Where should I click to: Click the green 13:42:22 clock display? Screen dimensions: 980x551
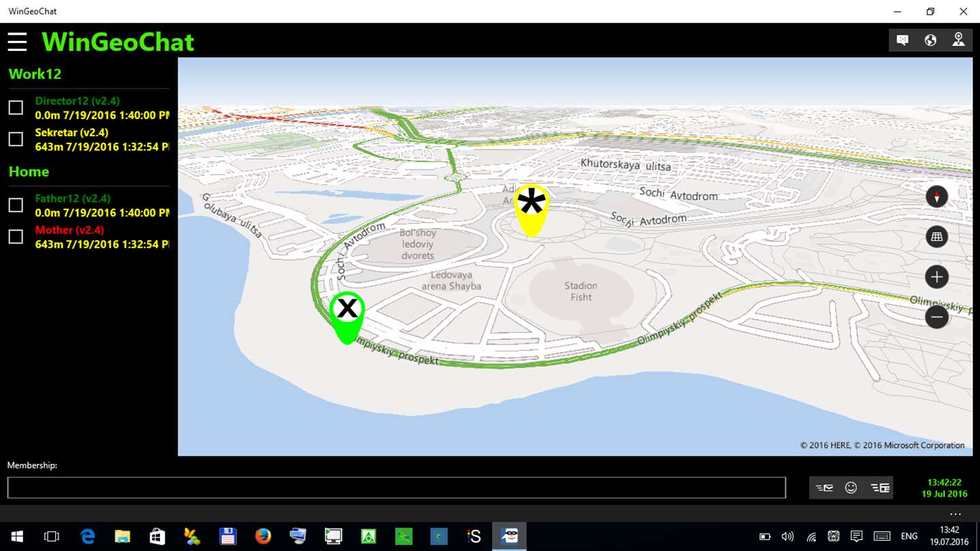click(x=944, y=482)
